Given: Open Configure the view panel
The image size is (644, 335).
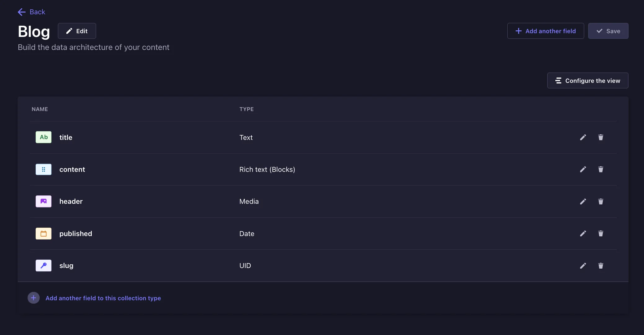Looking at the screenshot, I should point(588,81).
